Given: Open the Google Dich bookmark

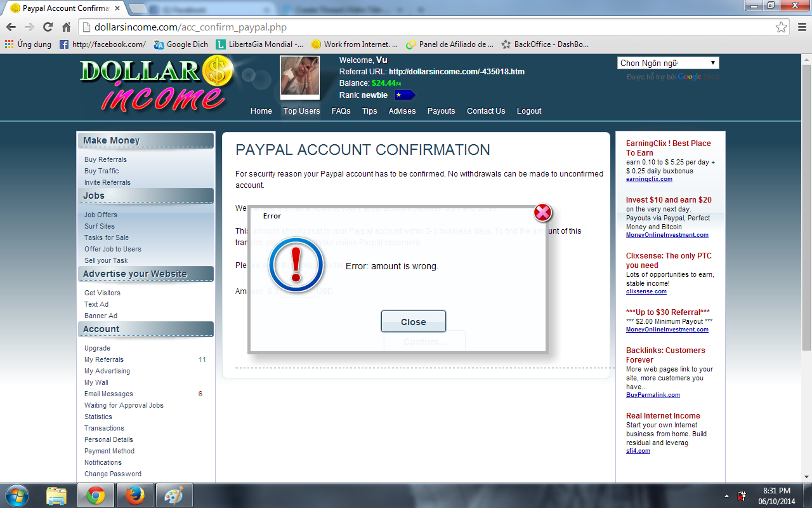Looking at the screenshot, I should [x=181, y=44].
